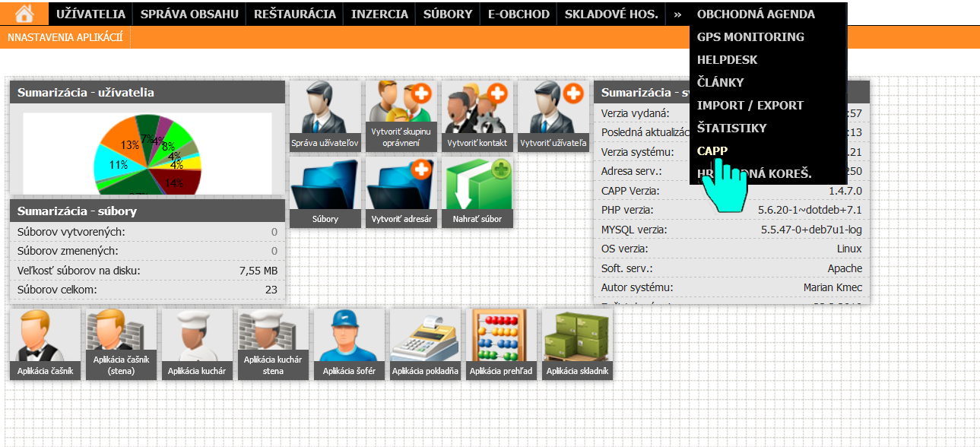Screen dimensions: 980x447
Task: Open the Správa užívateľov icon
Action: [x=325, y=116]
